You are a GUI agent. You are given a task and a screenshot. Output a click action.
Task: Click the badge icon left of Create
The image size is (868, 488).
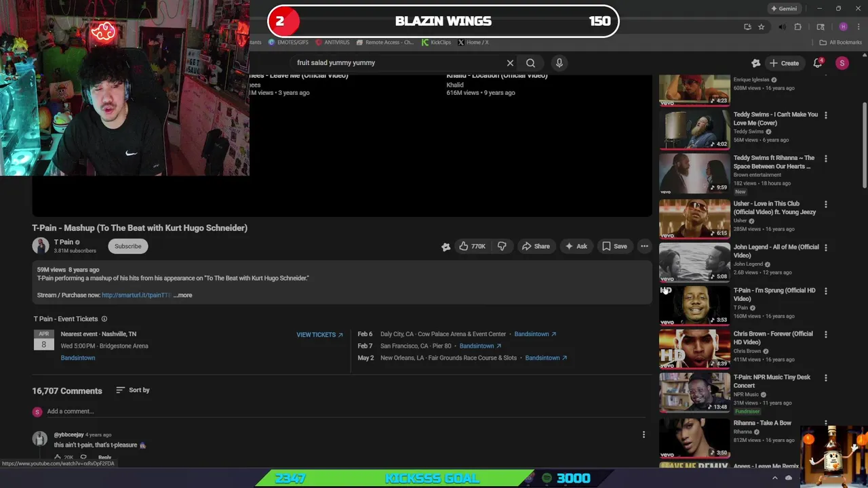click(x=755, y=63)
